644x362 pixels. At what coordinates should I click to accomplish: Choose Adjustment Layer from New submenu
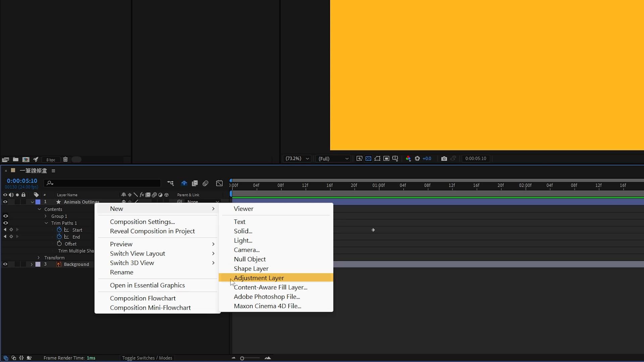(259, 278)
